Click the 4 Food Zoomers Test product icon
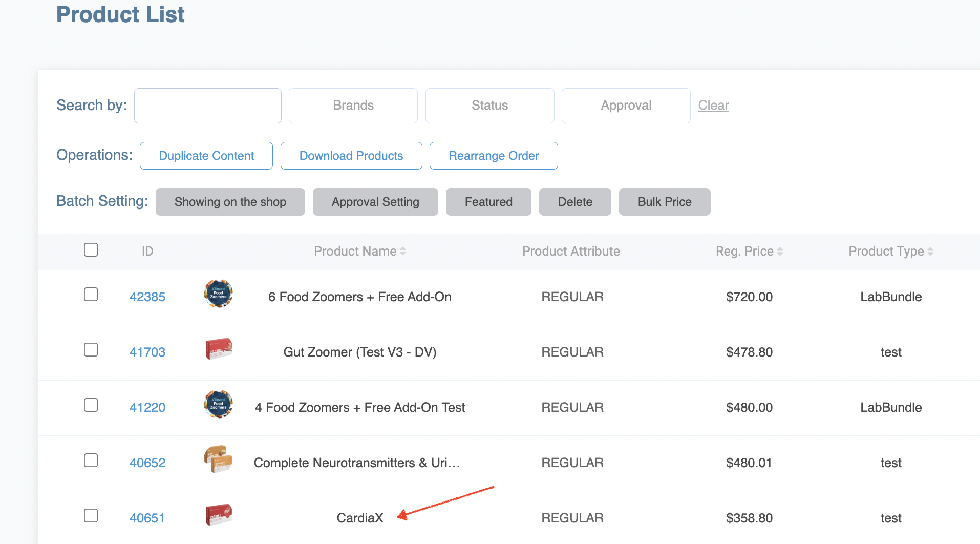Screen dimensions: 980x544 (218, 405)
